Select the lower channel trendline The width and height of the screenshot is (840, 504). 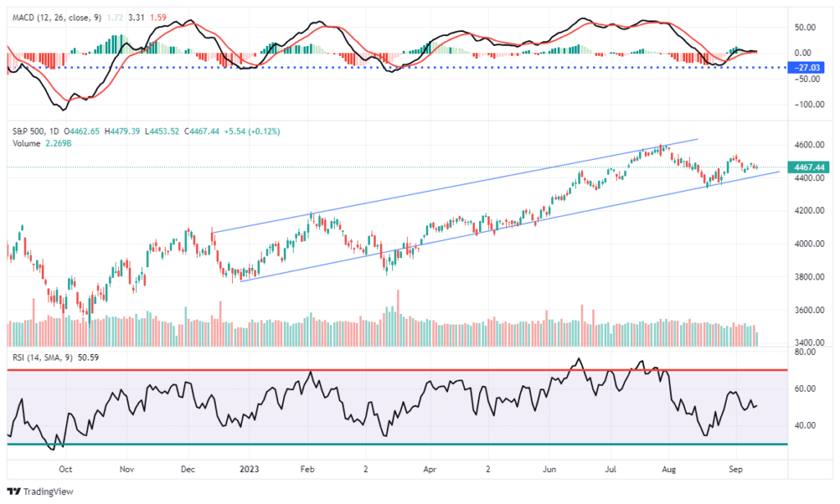pos(510,226)
